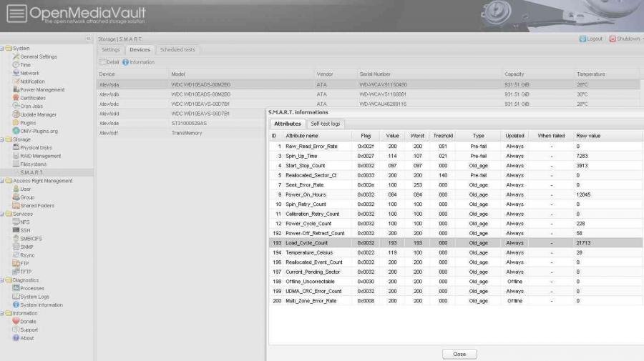Click the Logout button
The width and height of the screenshot is (644, 361).
pos(591,39)
